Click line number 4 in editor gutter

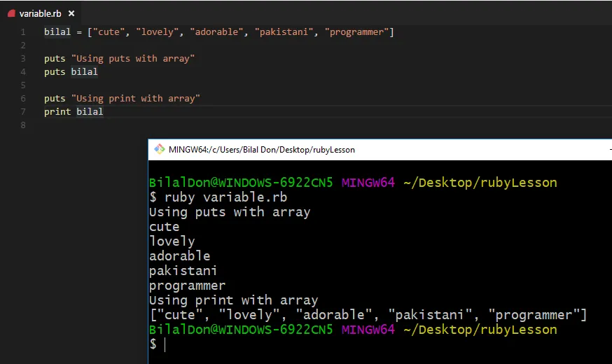pos(23,72)
